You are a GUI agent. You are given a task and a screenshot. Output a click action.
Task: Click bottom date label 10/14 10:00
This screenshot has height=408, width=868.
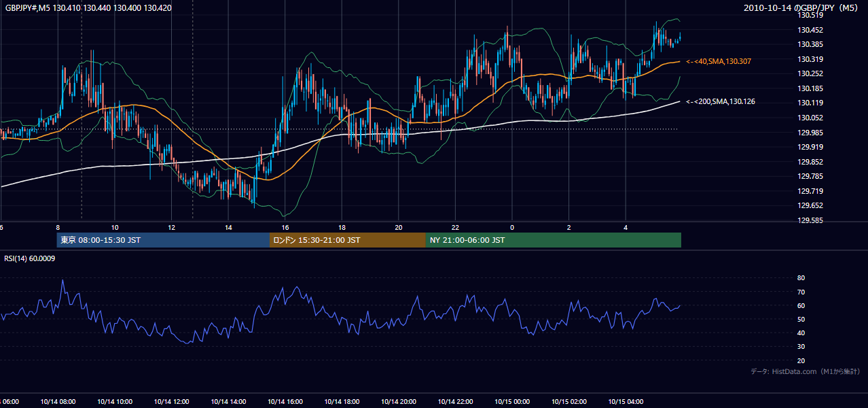(x=115, y=401)
